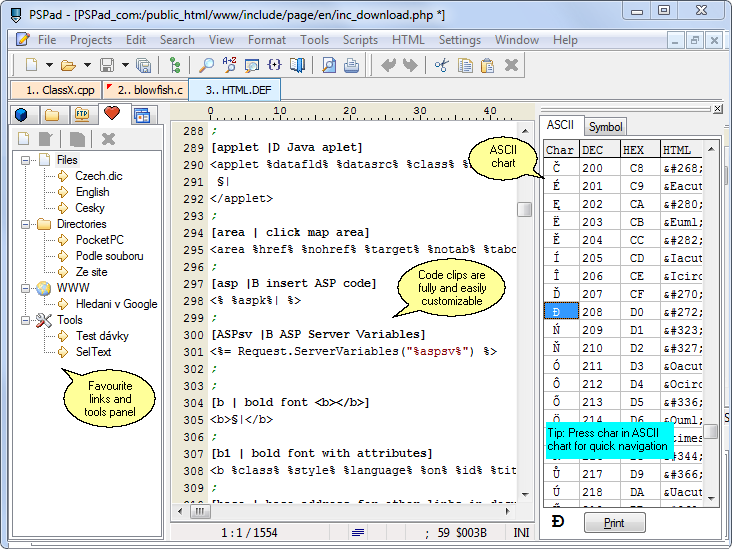732x549 pixels.
Task: Switch to the FTP panel tab
Action: click(82, 114)
